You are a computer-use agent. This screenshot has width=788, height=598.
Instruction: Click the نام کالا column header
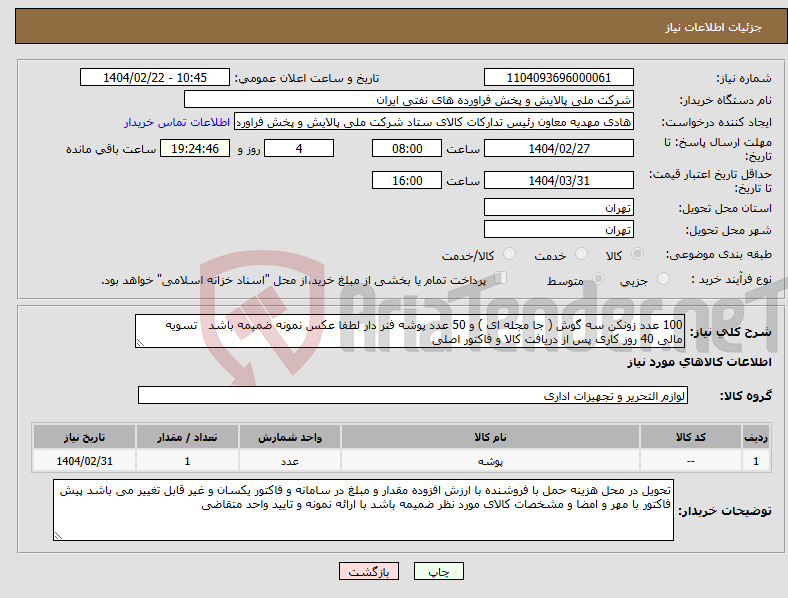click(490, 437)
